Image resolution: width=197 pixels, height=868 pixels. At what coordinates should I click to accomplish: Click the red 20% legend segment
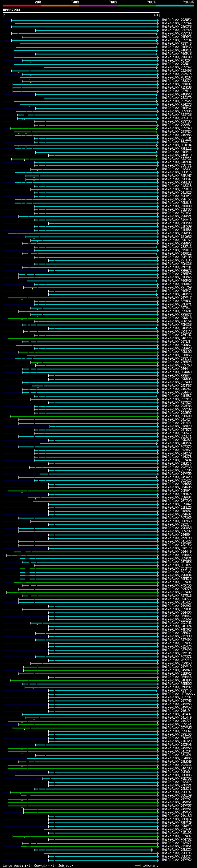pos(22,6)
